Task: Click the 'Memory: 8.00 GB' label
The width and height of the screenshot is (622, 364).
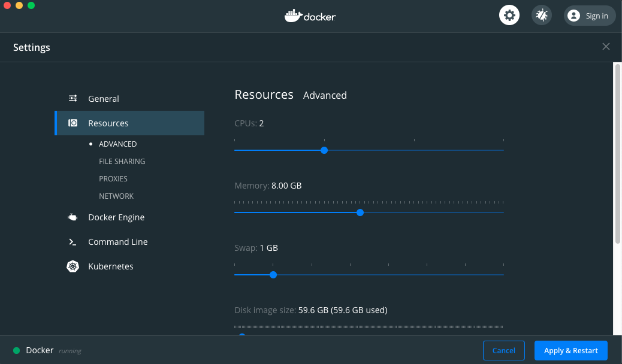Action: [x=268, y=186]
